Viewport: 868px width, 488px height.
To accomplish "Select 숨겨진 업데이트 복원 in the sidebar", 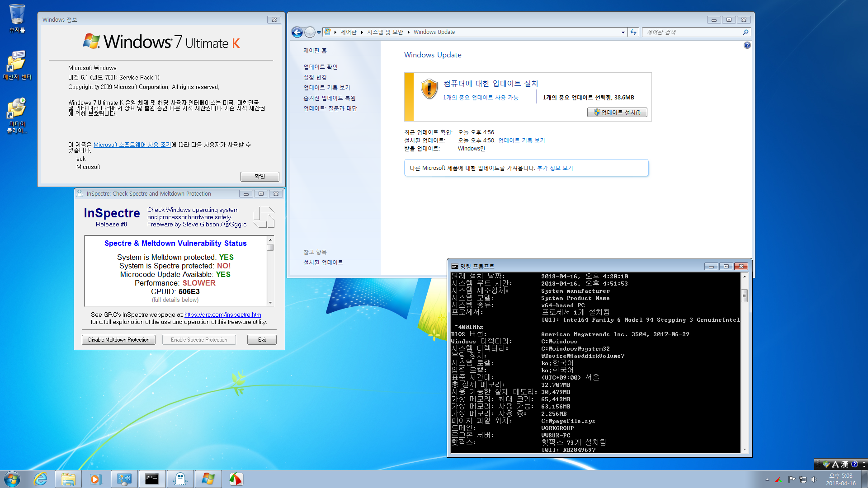I will [x=329, y=98].
